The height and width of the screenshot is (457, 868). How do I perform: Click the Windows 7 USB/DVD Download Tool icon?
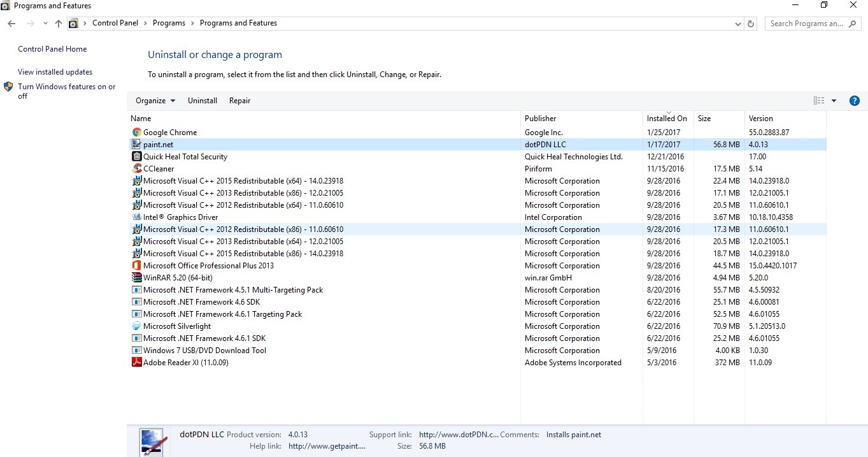[x=136, y=351]
